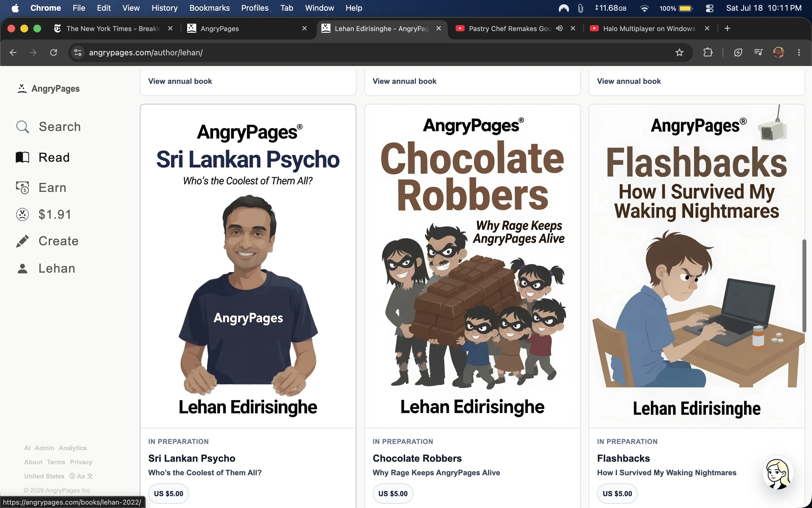Screen dimensions: 812x508
Task: Click View annual book in the right card
Action: pyautogui.click(x=629, y=81)
